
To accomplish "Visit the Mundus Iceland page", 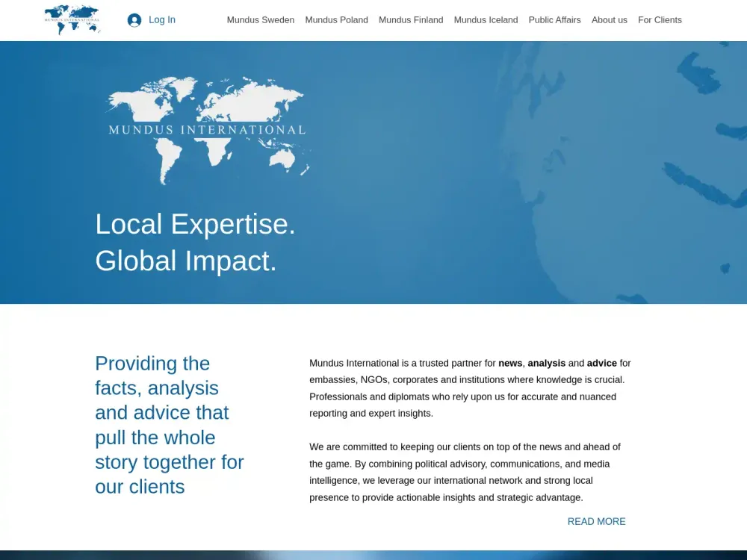I will tap(486, 20).
